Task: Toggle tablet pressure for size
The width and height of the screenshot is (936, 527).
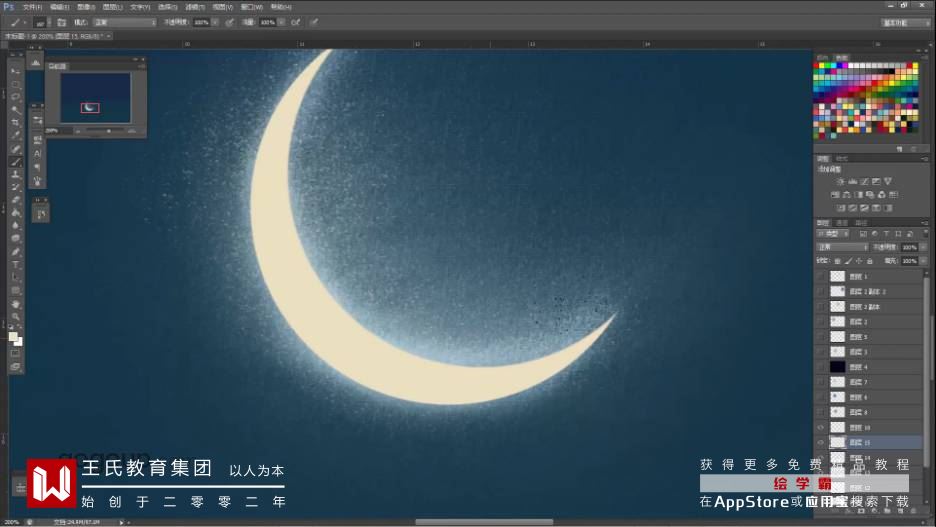Action: pos(314,22)
